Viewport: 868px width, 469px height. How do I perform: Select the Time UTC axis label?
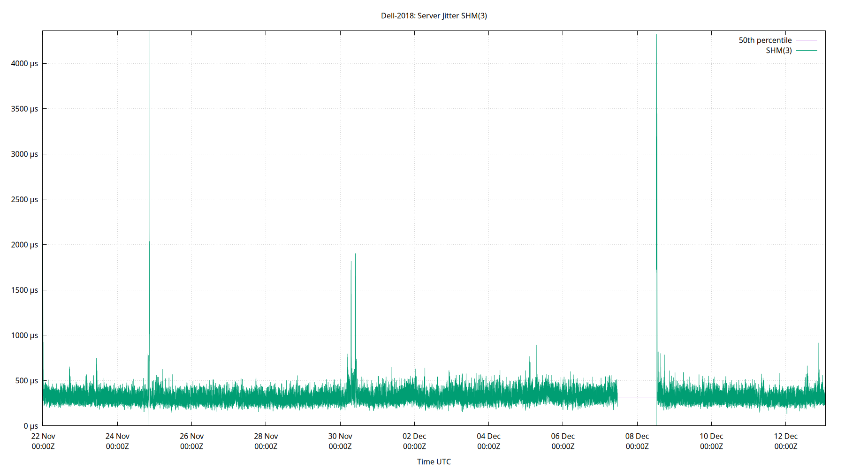tap(433, 461)
